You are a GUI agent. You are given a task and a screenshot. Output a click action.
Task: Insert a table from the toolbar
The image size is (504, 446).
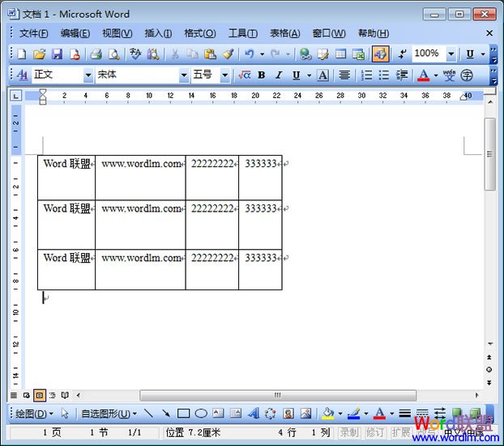pos(340,54)
